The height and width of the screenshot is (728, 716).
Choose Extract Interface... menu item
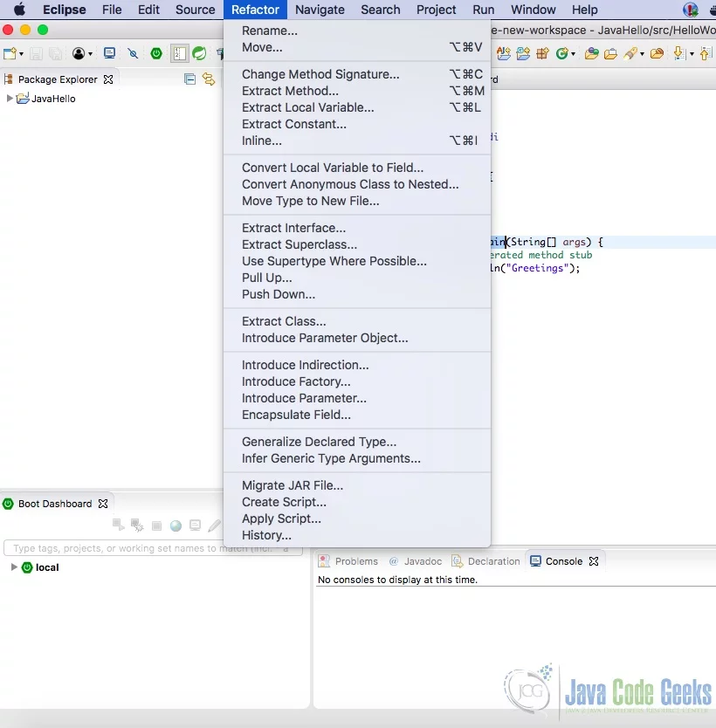tap(357, 228)
